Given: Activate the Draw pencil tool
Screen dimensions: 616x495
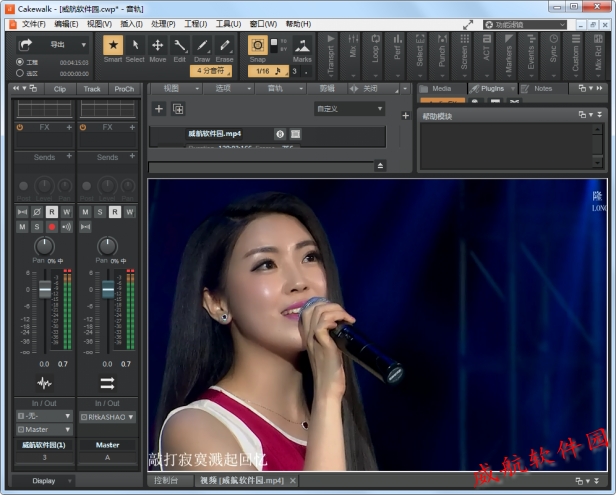Looking at the screenshot, I should coord(202,46).
